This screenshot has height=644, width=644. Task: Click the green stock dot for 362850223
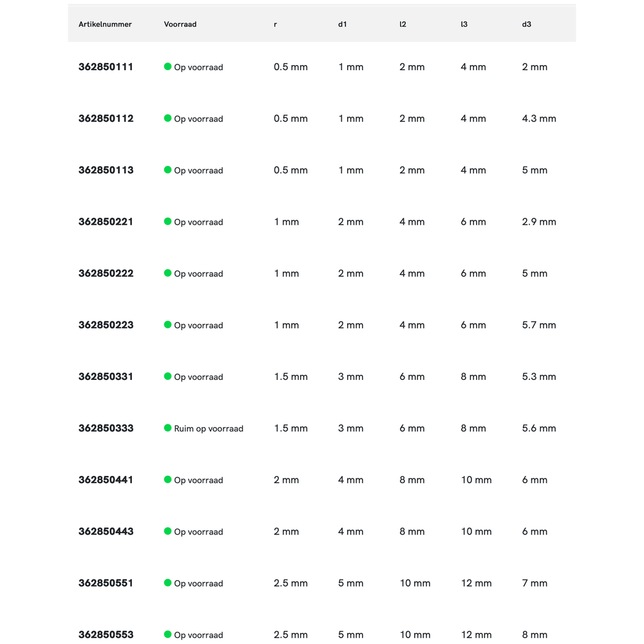168,325
